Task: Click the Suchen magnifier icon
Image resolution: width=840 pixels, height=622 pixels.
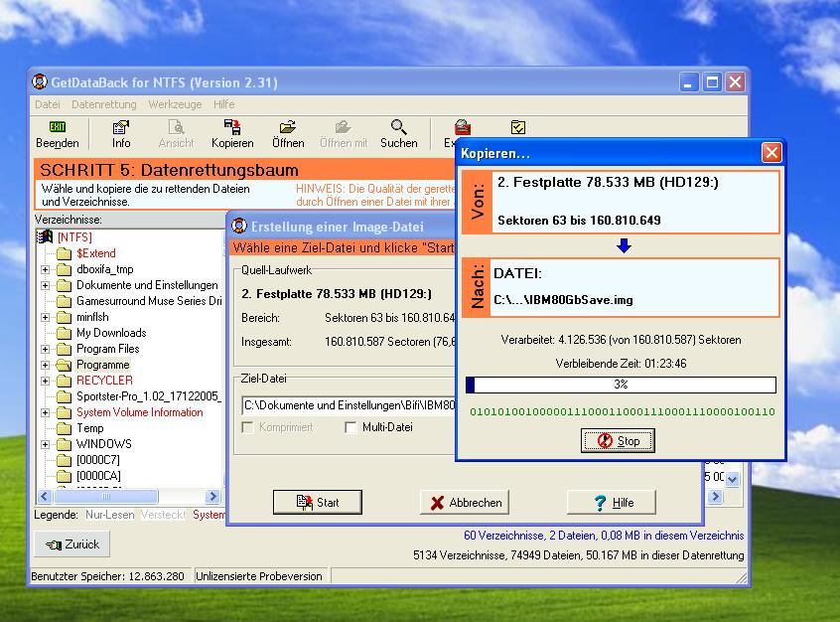Action: coord(398,127)
